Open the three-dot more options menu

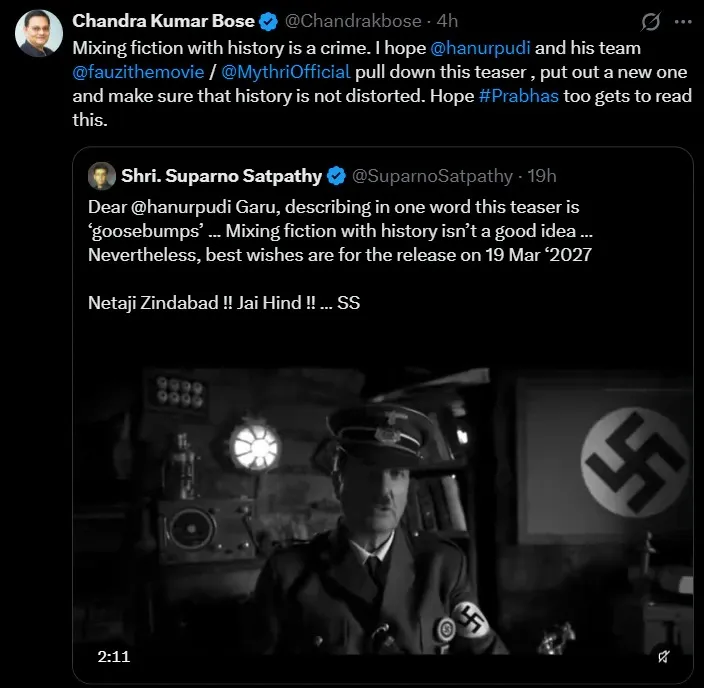[x=683, y=22]
